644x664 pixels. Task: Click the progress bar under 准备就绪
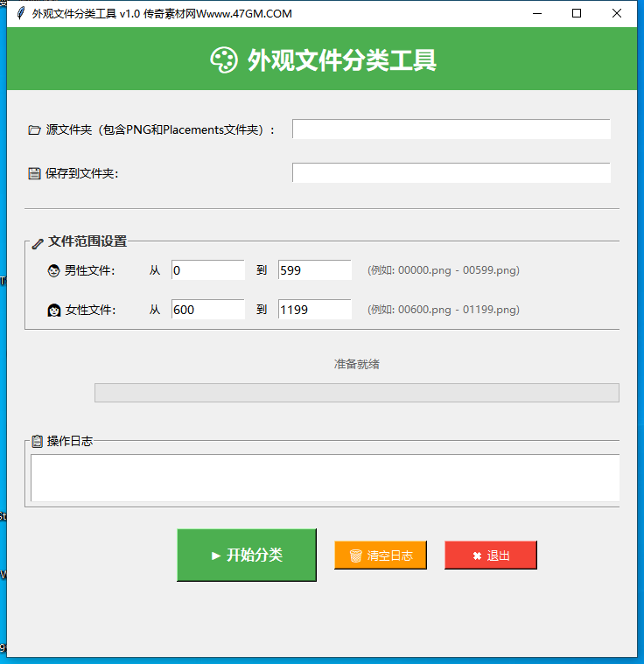[356, 393]
